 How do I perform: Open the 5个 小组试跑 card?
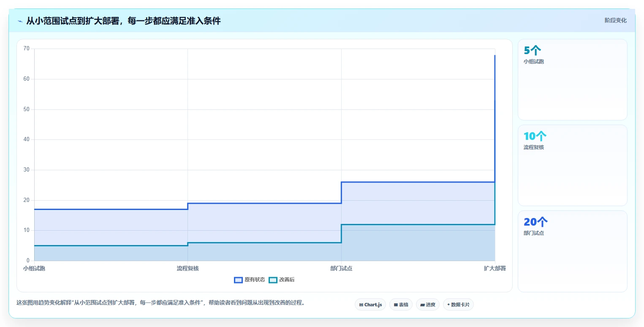coord(572,80)
